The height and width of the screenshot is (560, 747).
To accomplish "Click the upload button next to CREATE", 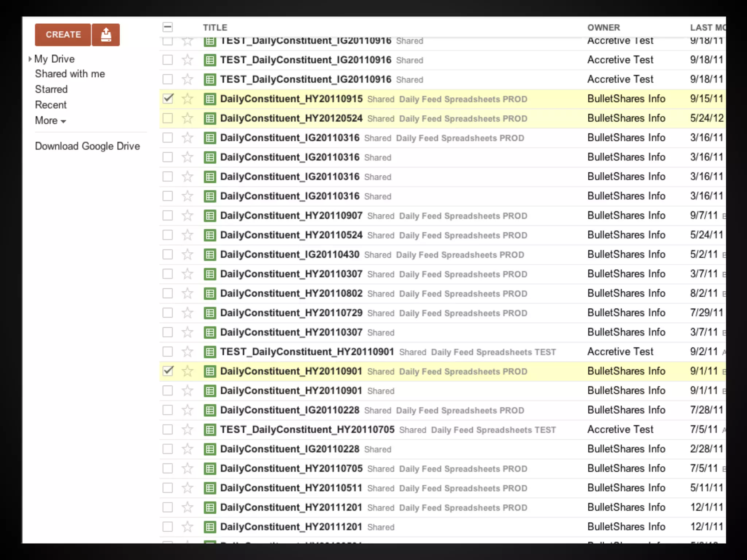I will pos(106,35).
